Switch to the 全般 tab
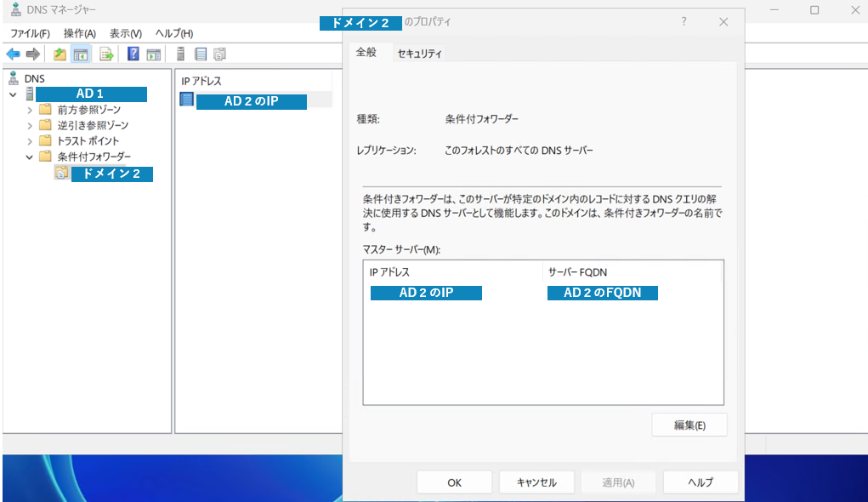This screenshot has height=502, width=868. tap(366, 52)
